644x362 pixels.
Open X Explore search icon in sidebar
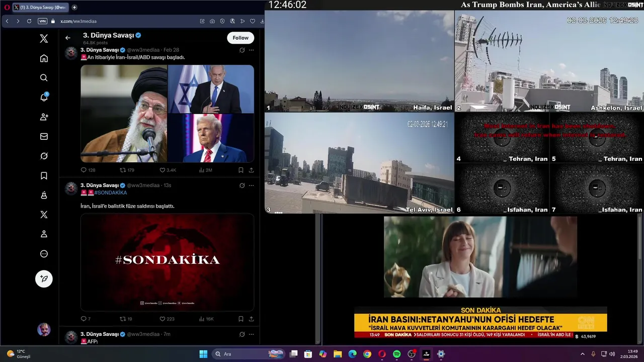44,77
